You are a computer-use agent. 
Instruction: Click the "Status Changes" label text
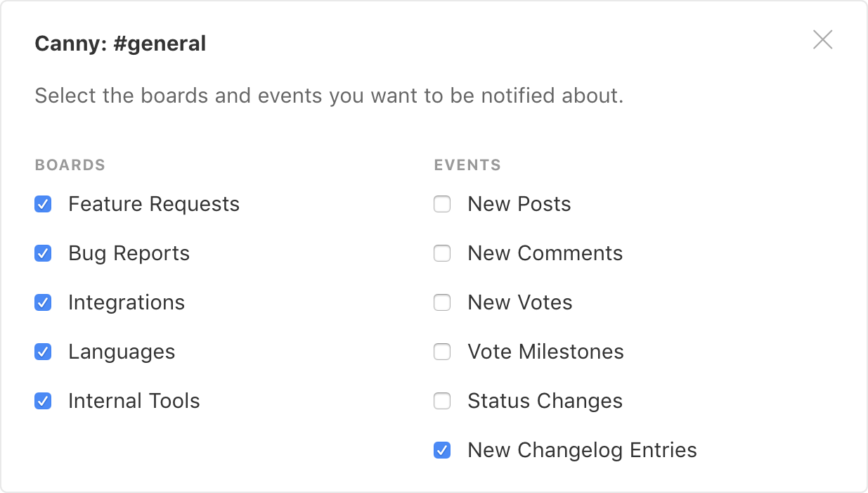(x=545, y=402)
